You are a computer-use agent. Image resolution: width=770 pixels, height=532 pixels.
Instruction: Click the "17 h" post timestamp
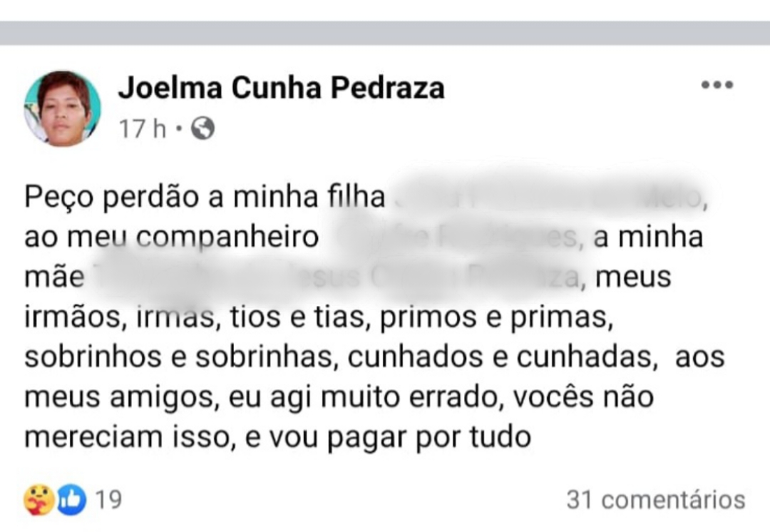point(142,129)
